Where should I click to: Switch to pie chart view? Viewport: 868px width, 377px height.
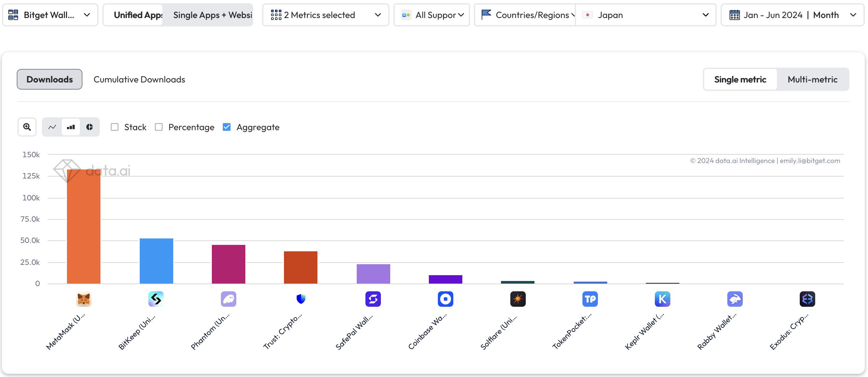click(x=89, y=127)
